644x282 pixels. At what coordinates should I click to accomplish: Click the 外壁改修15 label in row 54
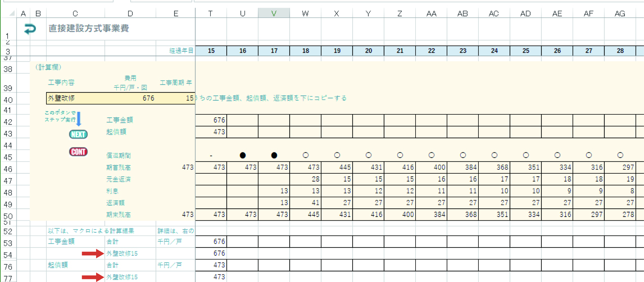tap(122, 254)
